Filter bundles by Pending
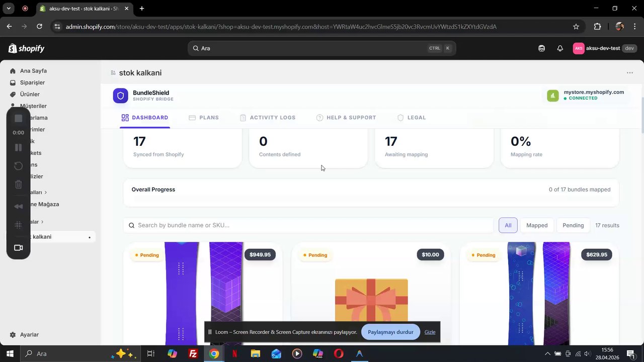Image resolution: width=644 pixels, height=362 pixels. (x=573, y=225)
